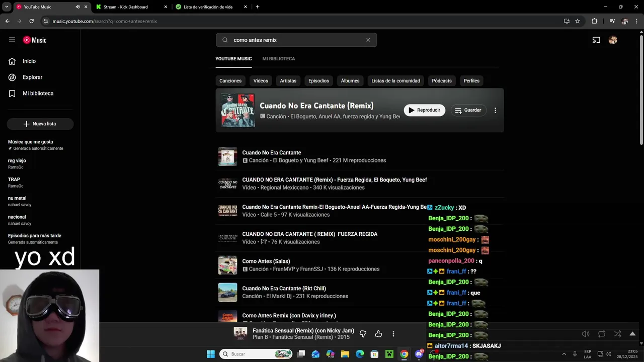Filter by Listas de la comunidad
The height and width of the screenshot is (362, 644).
click(395, 81)
